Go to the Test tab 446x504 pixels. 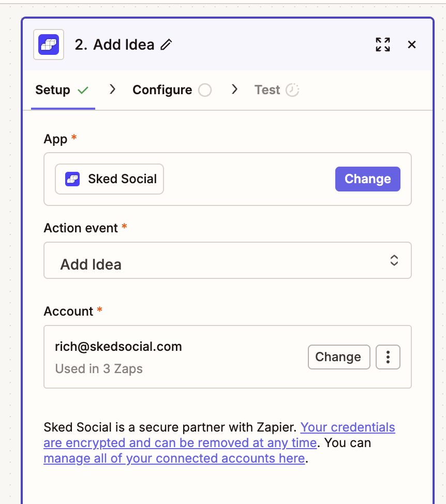267,90
